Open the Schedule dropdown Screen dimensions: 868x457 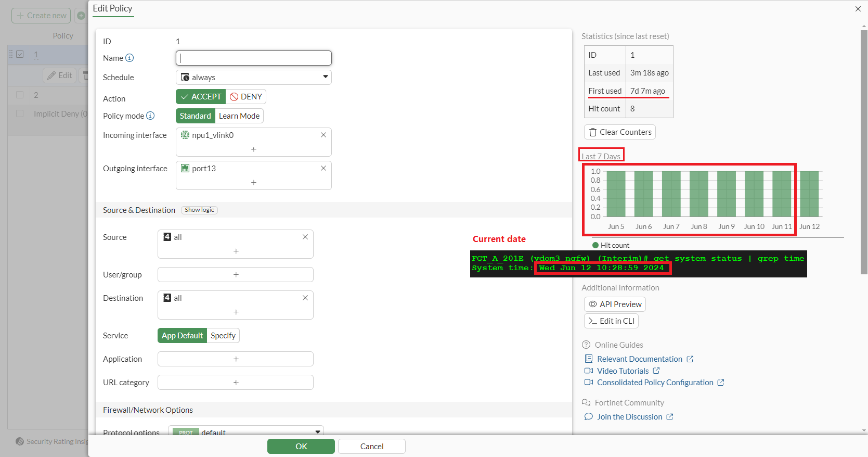point(254,77)
